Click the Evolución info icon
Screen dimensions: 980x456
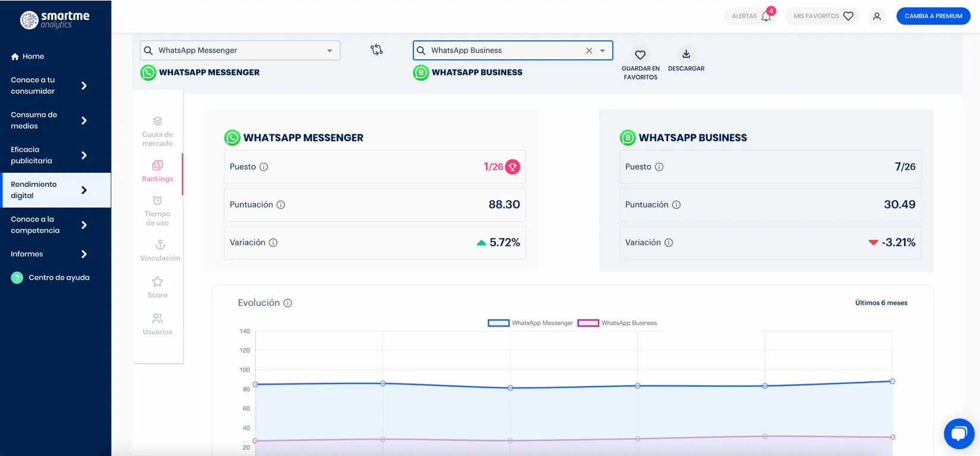pyautogui.click(x=288, y=303)
